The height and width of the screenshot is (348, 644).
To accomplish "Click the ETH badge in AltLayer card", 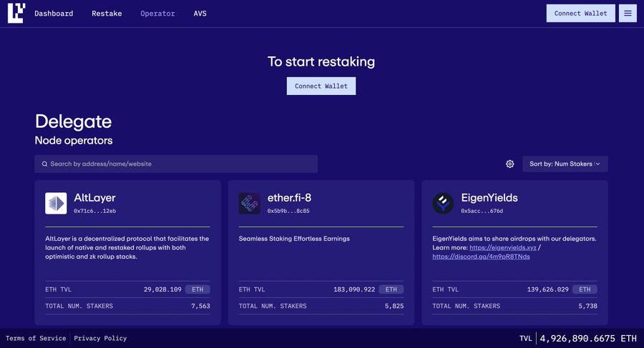I will coord(197,289).
